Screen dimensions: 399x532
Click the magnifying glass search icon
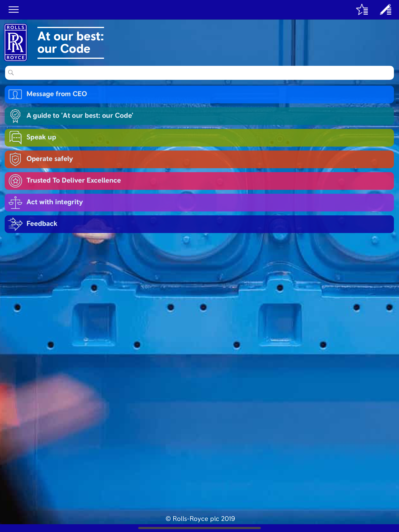[x=11, y=73]
